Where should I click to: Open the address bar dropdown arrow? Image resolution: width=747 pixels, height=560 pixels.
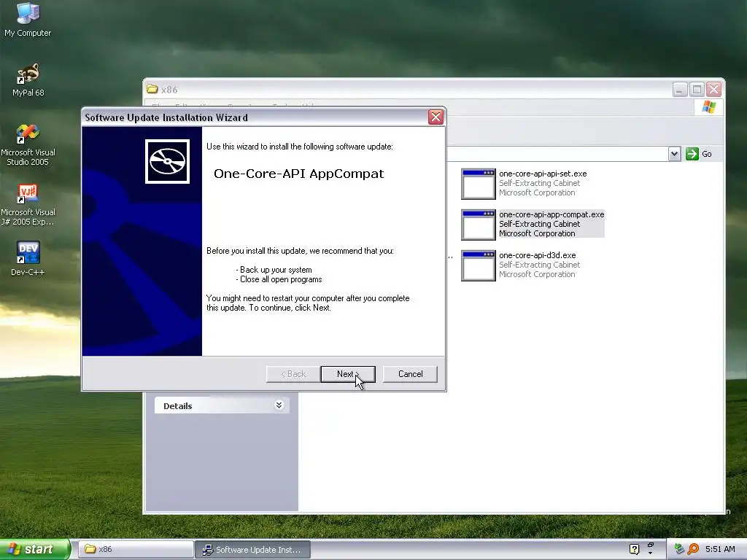pos(674,154)
